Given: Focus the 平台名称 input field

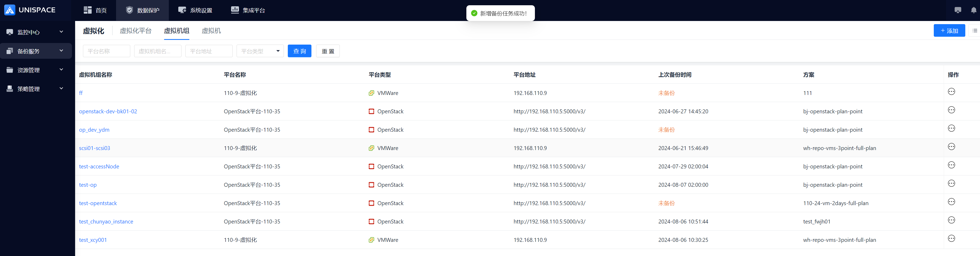Looking at the screenshot, I should pos(106,51).
